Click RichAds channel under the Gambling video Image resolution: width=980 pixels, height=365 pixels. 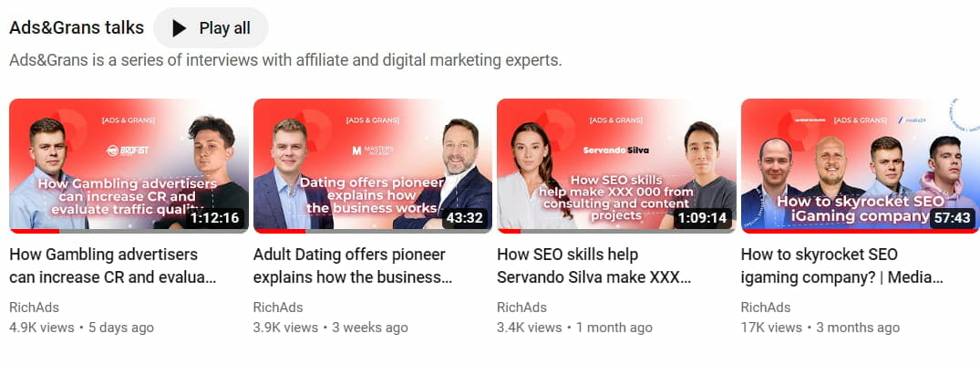[35, 308]
